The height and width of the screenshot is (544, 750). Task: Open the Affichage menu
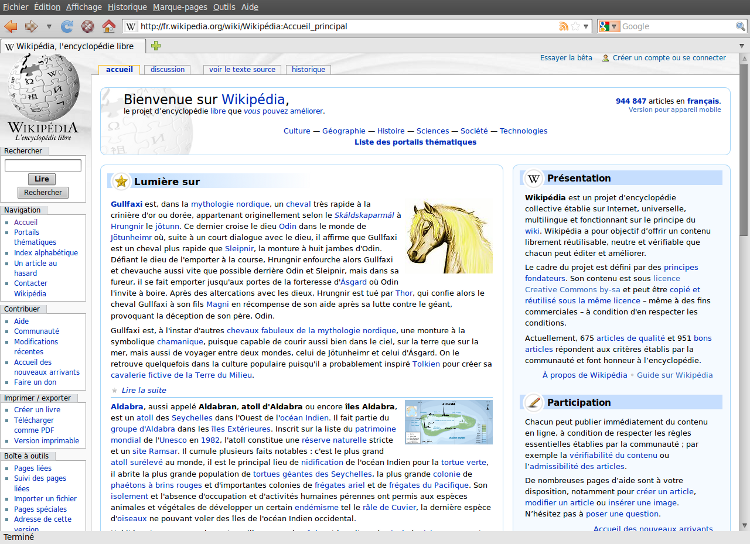point(84,7)
